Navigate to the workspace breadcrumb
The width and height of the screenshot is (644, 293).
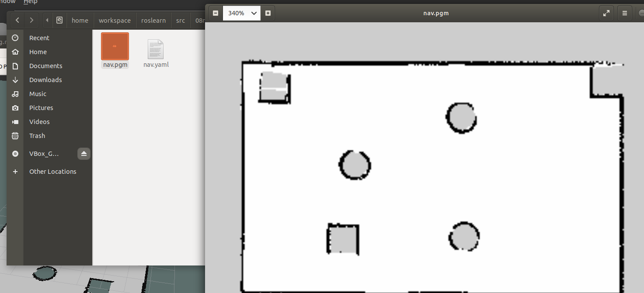pos(115,20)
